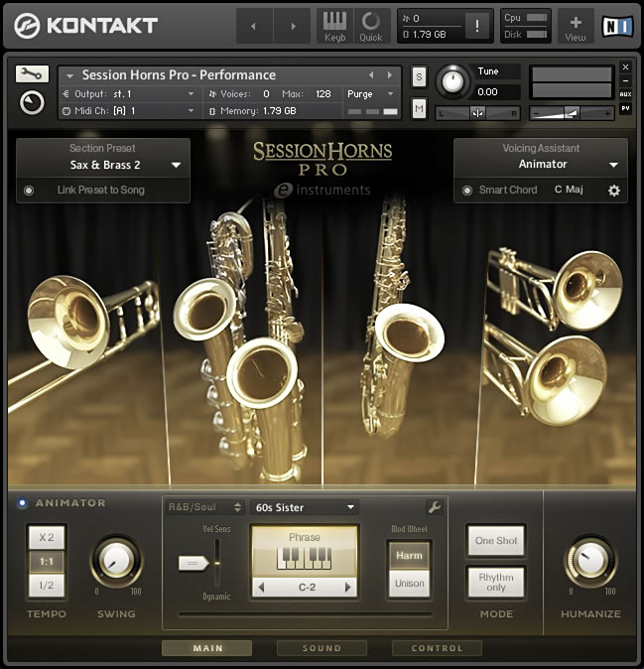Viewport: 644px width, 669px height.
Task: Click the Tune knob
Action: (x=452, y=80)
